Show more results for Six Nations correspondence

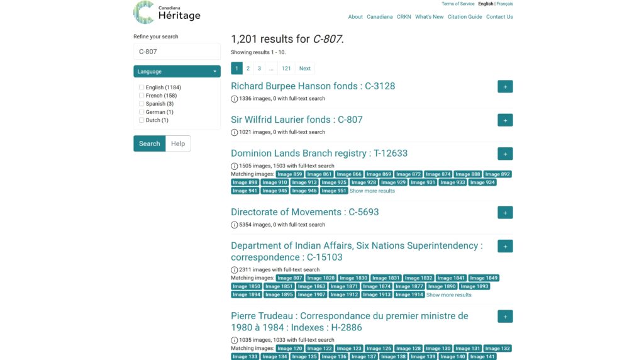(448, 295)
